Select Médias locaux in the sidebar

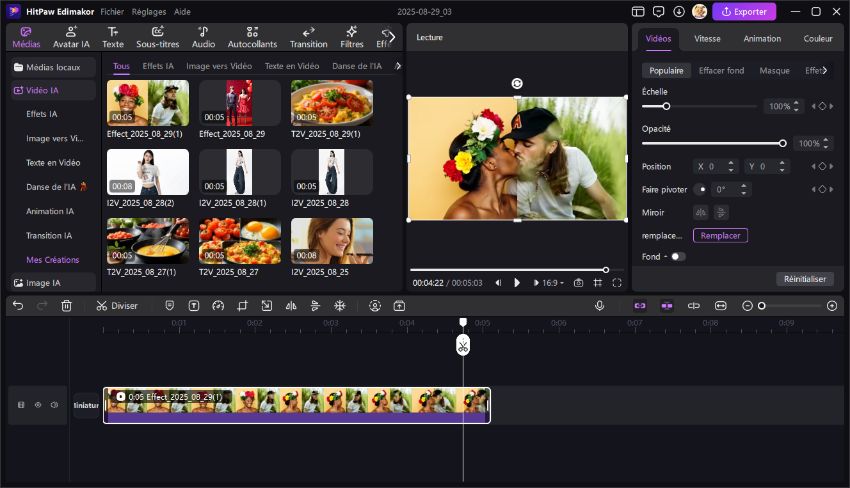pyautogui.click(x=53, y=67)
